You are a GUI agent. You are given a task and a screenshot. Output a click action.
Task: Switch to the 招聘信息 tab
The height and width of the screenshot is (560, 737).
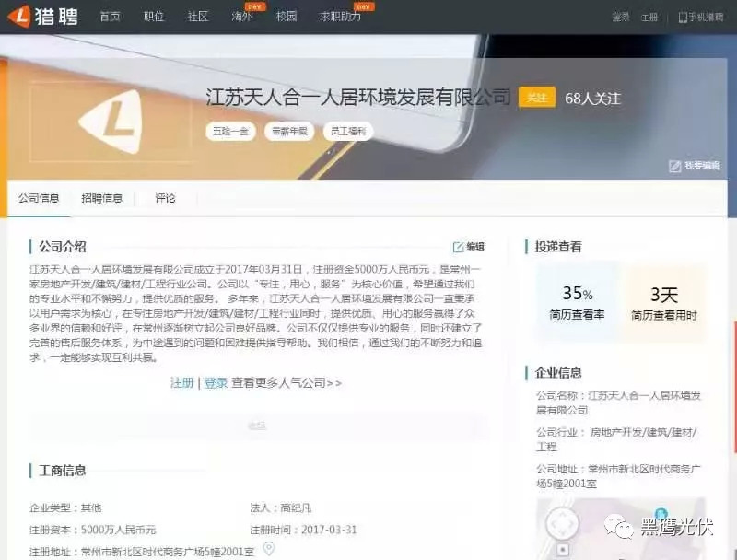tap(102, 198)
